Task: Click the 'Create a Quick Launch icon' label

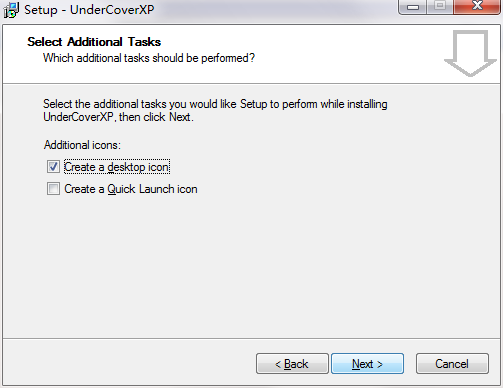Action: [131, 189]
